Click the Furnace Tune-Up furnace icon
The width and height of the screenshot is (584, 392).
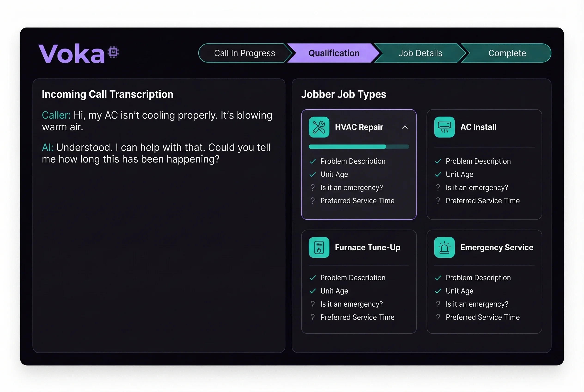click(x=319, y=247)
